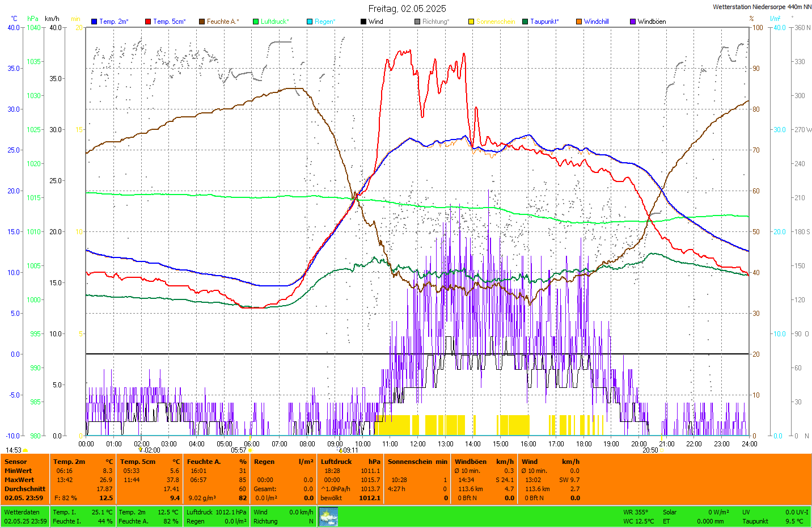812x528 pixels.
Task: Click the grey Richtung legend square
Action: tap(417, 22)
